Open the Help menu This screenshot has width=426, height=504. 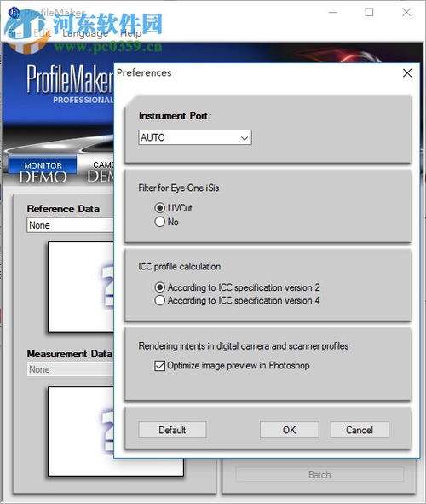point(130,33)
